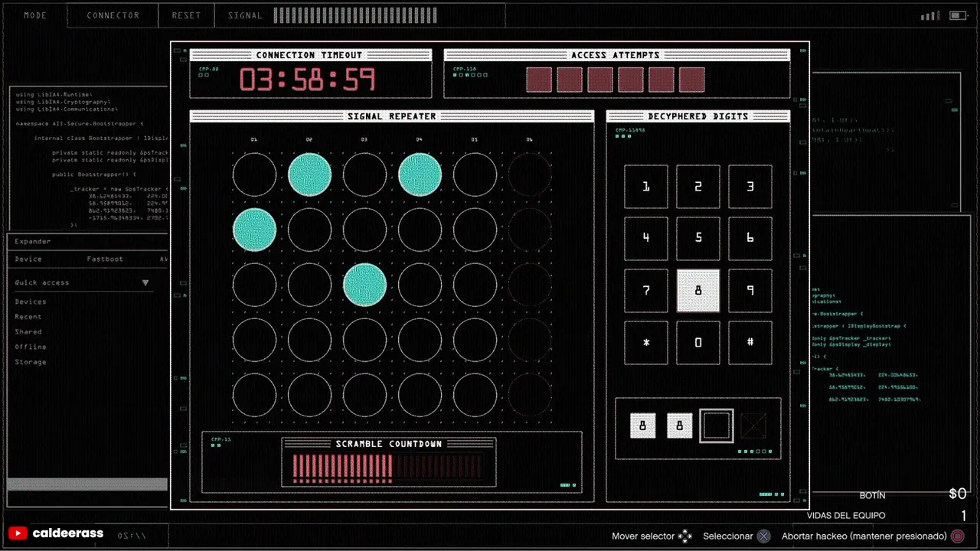Image resolution: width=980 pixels, height=551 pixels.
Task: Select keypad digit 2
Action: [698, 187]
